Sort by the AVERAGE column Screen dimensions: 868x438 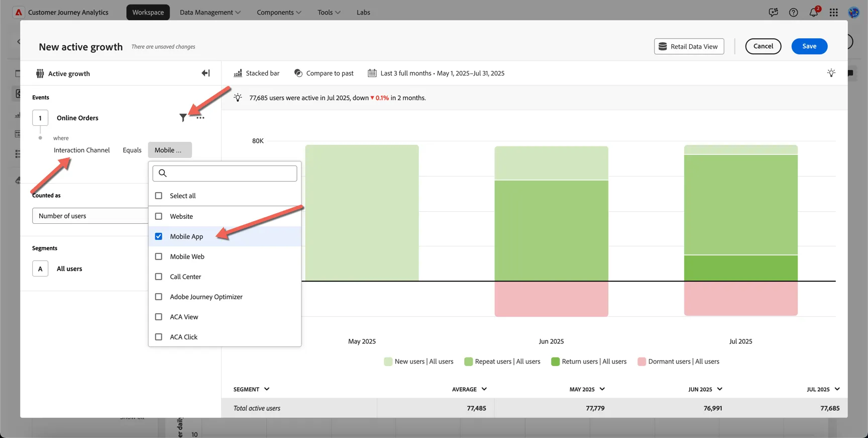470,389
